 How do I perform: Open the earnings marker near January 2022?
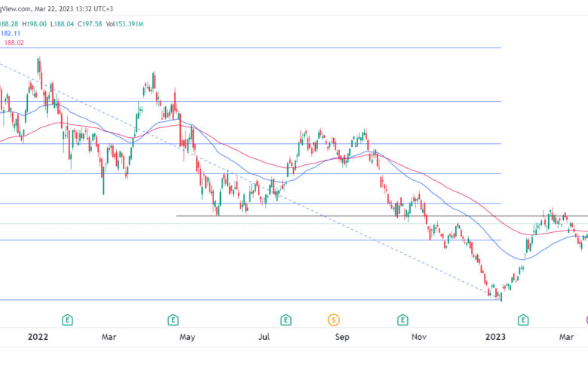tap(67, 320)
